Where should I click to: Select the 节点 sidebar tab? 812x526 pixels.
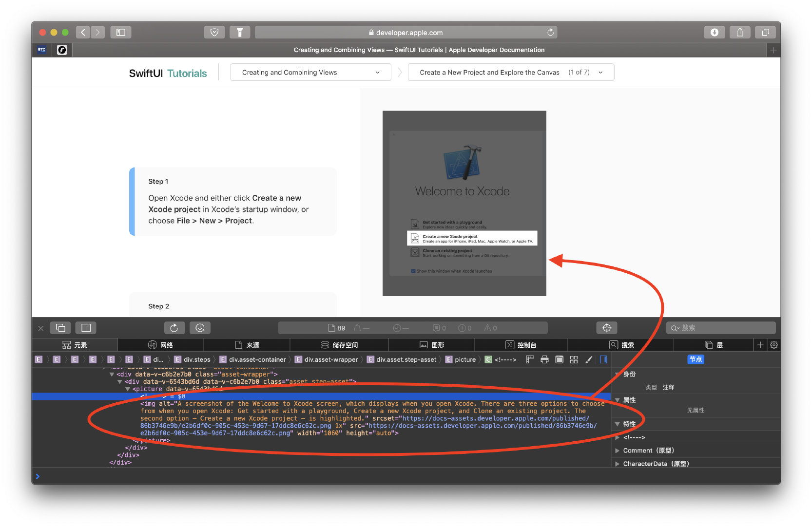click(x=696, y=359)
